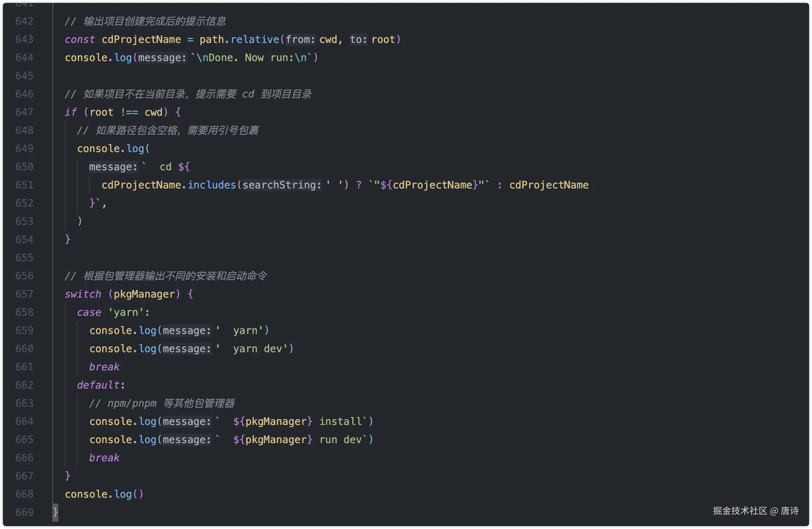
Task: Click the 'from:' parameter hint
Action: (300, 39)
